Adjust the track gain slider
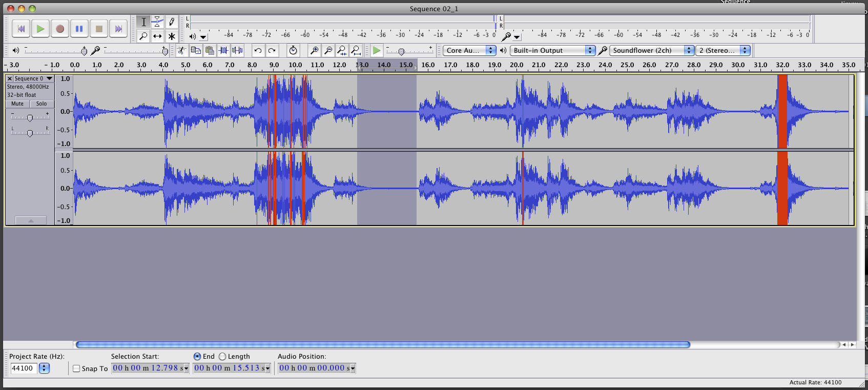Screen dimensions: 868x390 30,118
